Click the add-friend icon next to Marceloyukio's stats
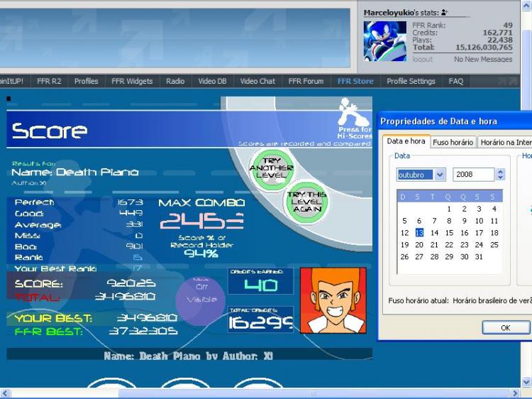Image resolution: width=532 pixels, height=399 pixels. (445, 13)
